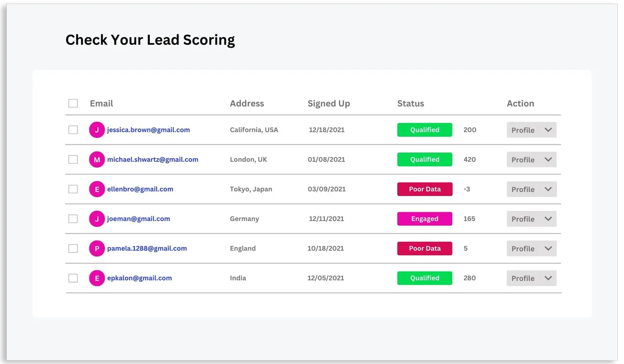The height and width of the screenshot is (364, 624).
Task: Click the J avatar beside joeman@gmail.com
Action: coord(97,219)
